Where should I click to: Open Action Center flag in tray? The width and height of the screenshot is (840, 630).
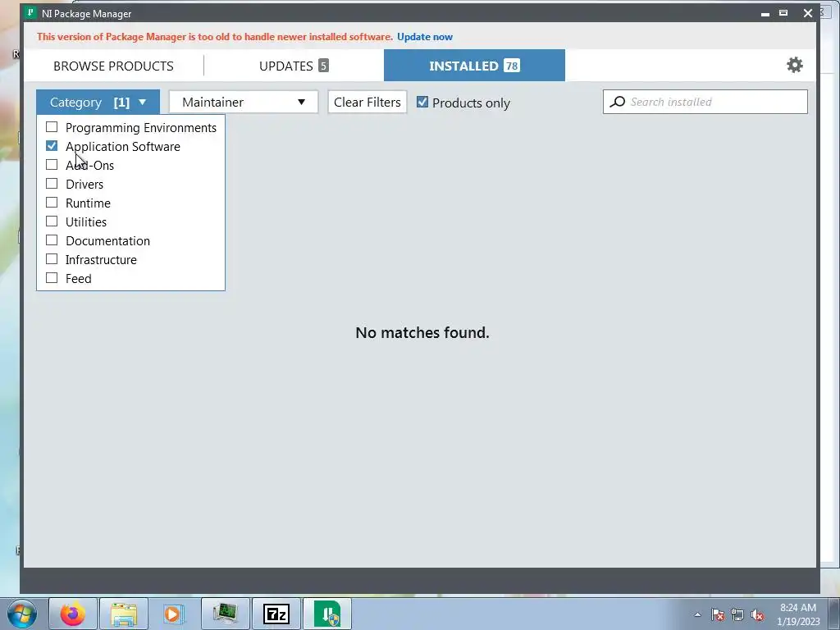click(x=718, y=614)
